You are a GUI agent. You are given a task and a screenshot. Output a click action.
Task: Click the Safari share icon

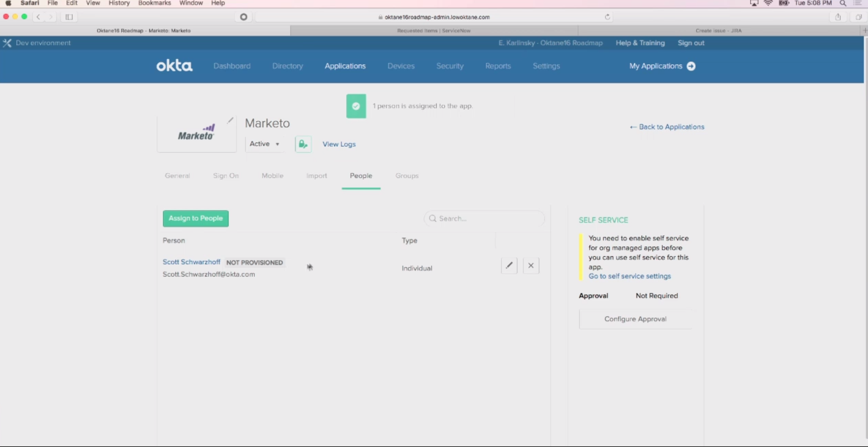pyautogui.click(x=838, y=17)
